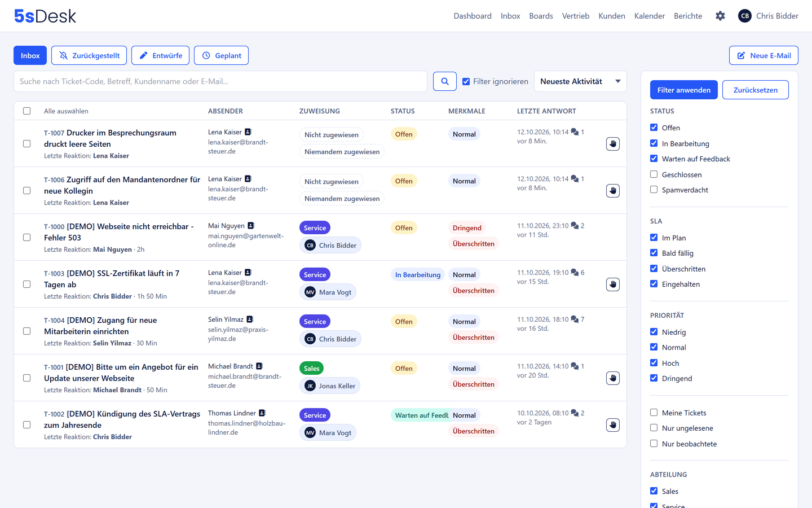Enable the Meine Tickets filter
812x508 pixels.
pyautogui.click(x=654, y=413)
